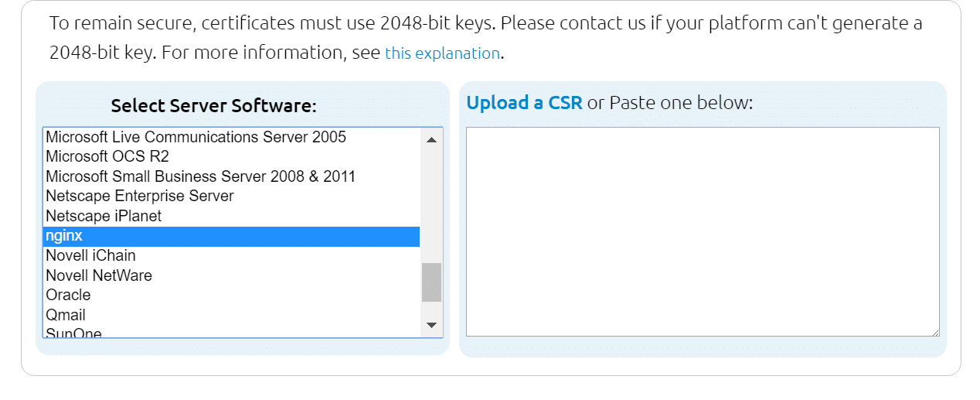Choose Novell NetWare in the list
Screen dimensions: 980x400
point(98,275)
